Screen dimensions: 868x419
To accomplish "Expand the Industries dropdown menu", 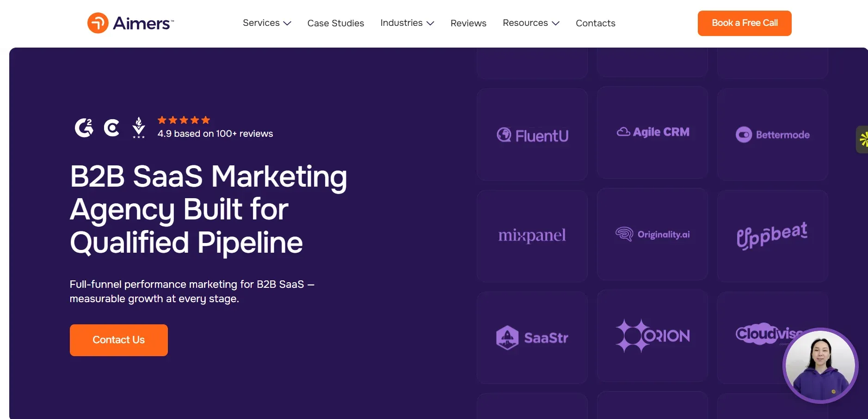I will click(x=407, y=23).
